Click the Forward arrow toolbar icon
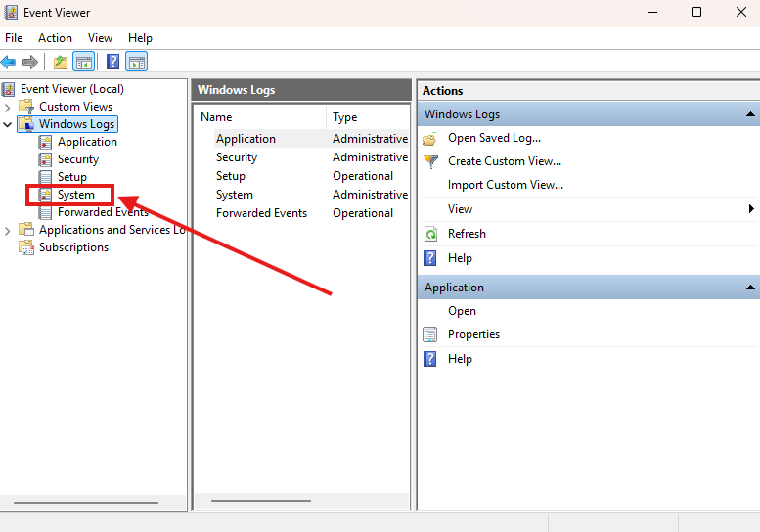760x532 pixels. pyautogui.click(x=30, y=62)
